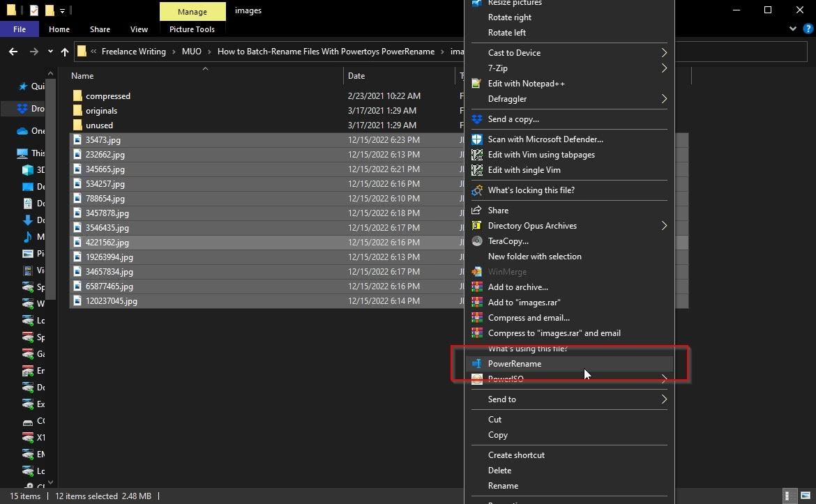This screenshot has width=816, height=504.
Task: Click the Dropbox Send a copy icon
Action: coord(477,119)
